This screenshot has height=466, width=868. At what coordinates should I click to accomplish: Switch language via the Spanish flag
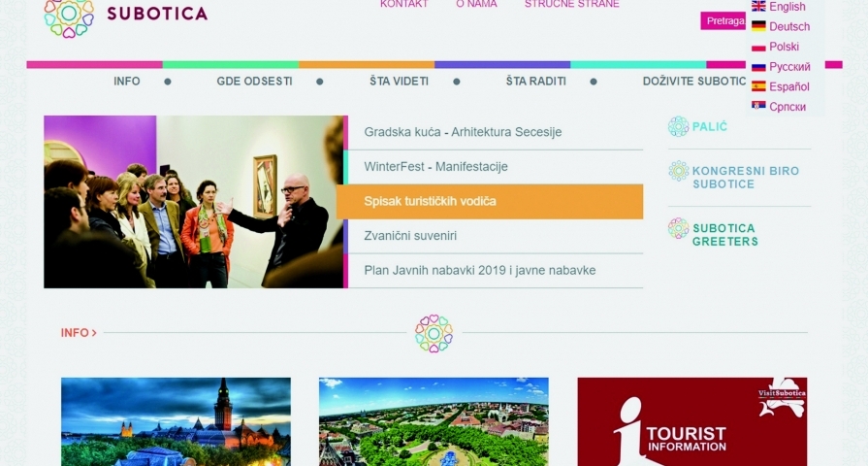(758, 86)
